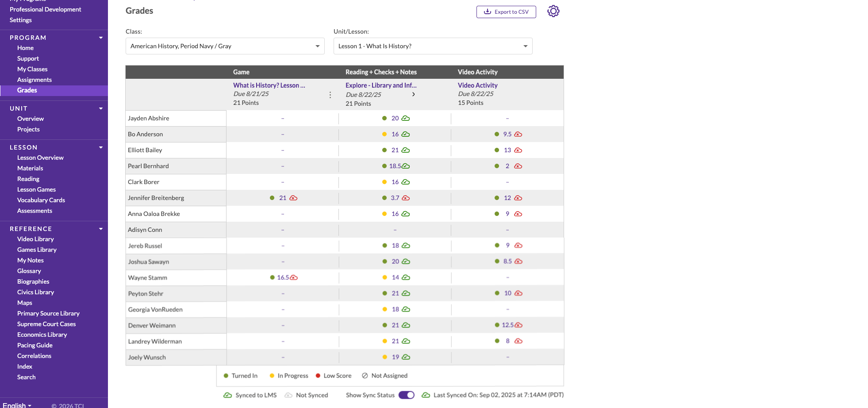The width and height of the screenshot is (868, 408).
Task: Select the student name Adisyn Conn
Action: [x=145, y=230]
